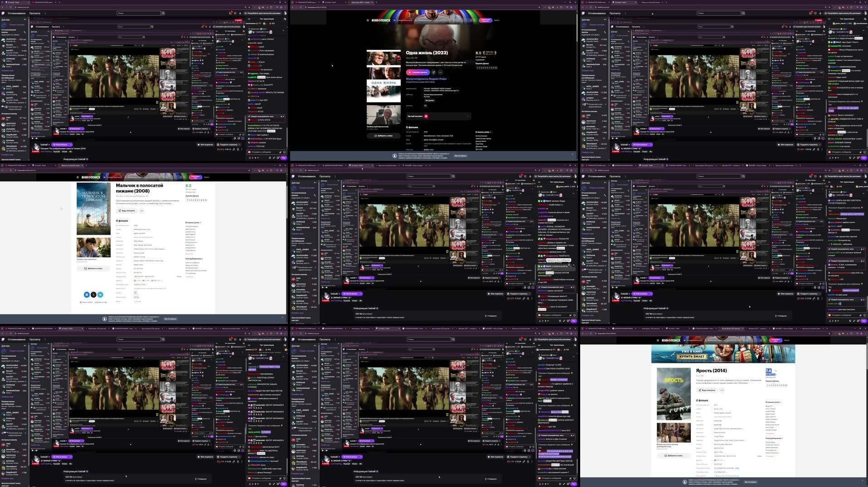The width and height of the screenshot is (868, 487).
Task: Open three-dots menu for Мальчик в полосатой пижаме
Action: point(141,211)
